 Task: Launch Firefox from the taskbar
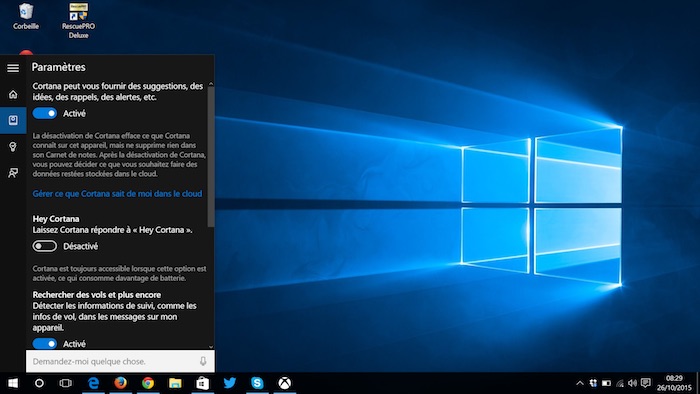pyautogui.click(x=121, y=383)
